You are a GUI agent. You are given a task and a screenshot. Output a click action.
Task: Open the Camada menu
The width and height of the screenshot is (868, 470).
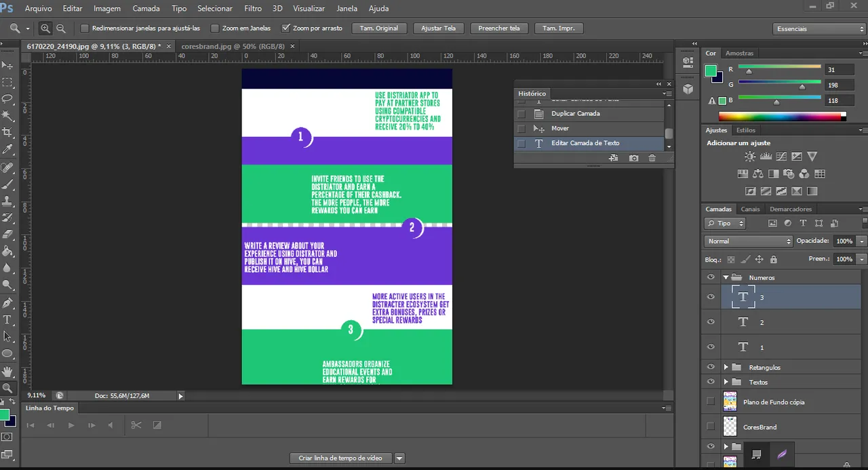(x=146, y=9)
